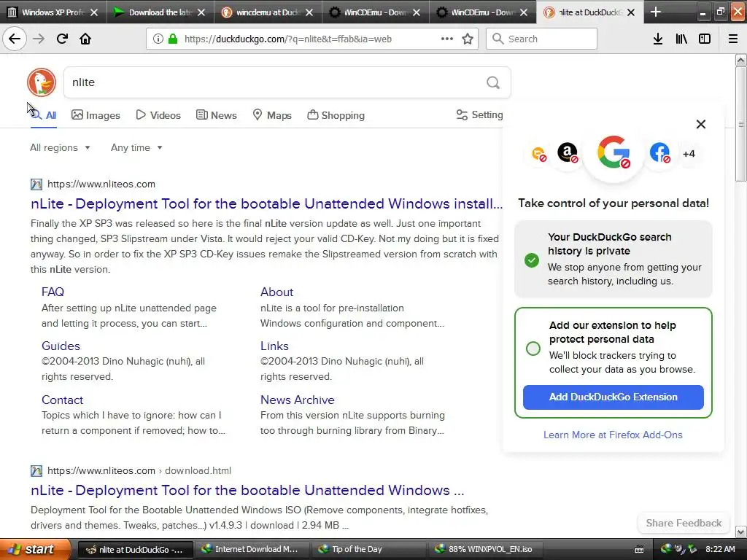Click the forward navigation arrow
The width and height of the screenshot is (747, 560).
click(39, 39)
